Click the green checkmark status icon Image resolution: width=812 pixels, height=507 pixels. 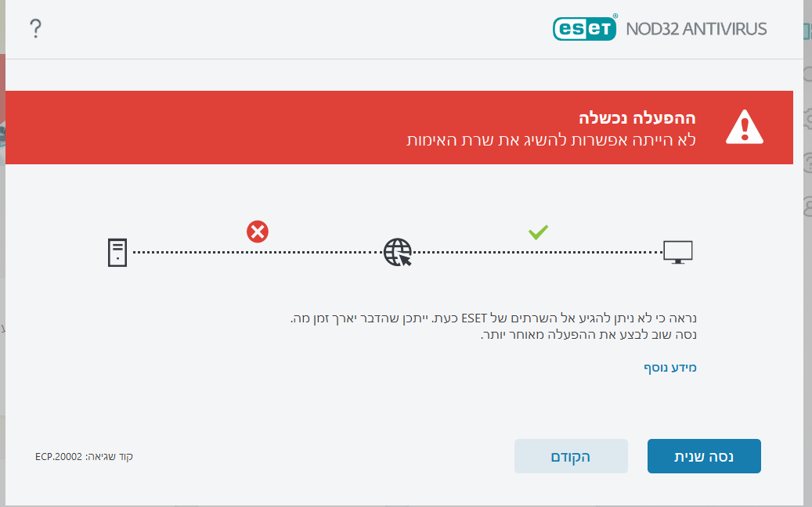point(538,232)
